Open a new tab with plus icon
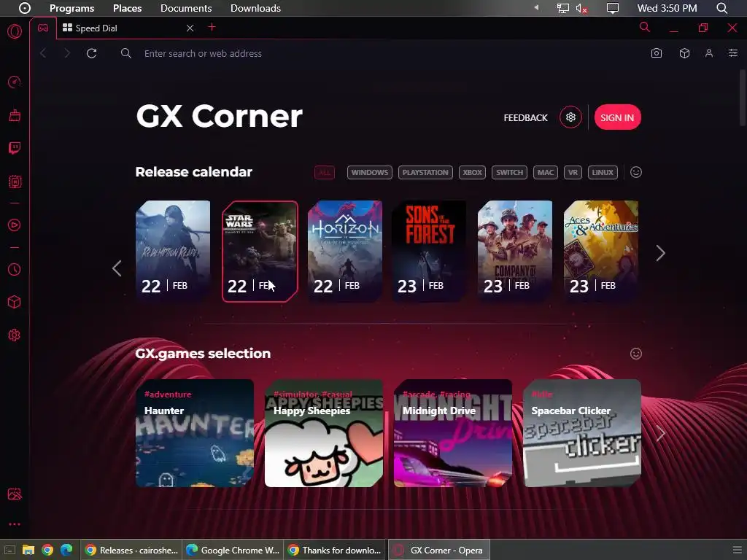Viewport: 747px width, 560px height. click(x=212, y=27)
